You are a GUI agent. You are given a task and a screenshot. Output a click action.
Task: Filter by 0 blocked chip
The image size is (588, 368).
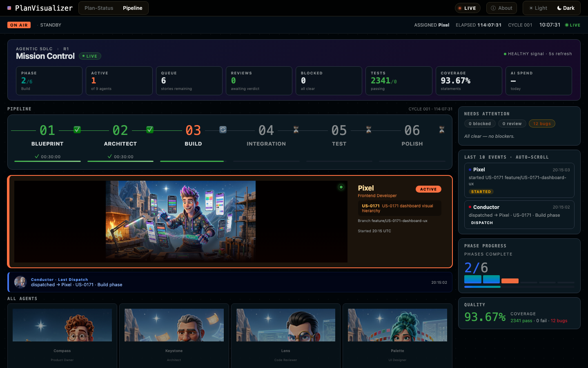[x=480, y=123]
